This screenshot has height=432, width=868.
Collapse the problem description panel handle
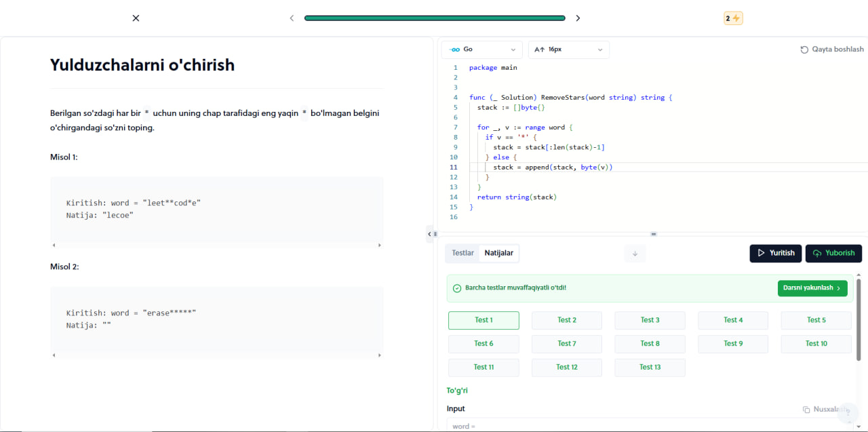(429, 234)
